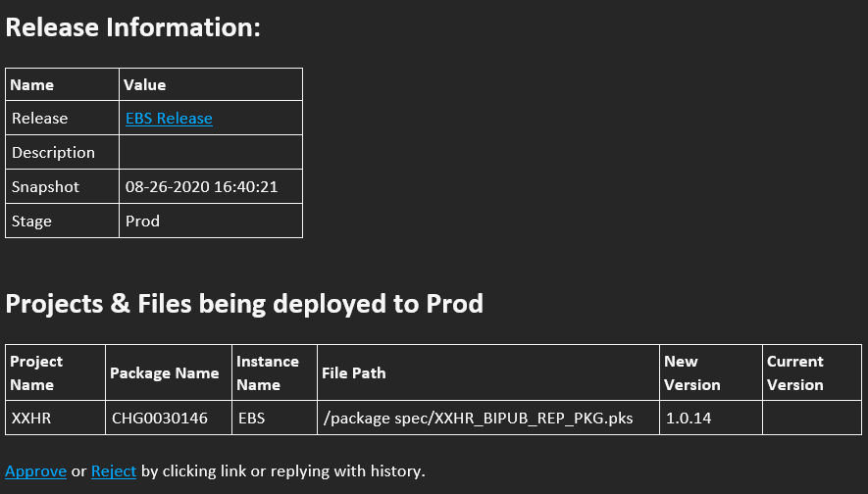The height and width of the screenshot is (494, 868).
Task: Click the Projects & Files being deployed heading
Action: pyautogui.click(x=244, y=304)
